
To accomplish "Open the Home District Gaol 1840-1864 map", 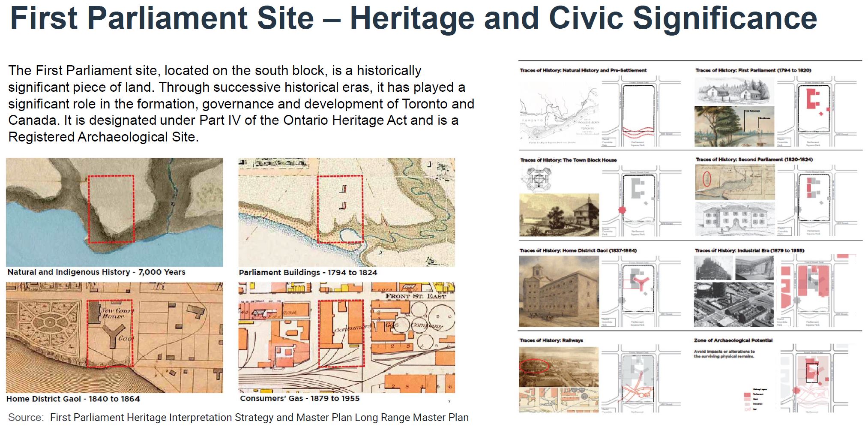I will (114, 337).
